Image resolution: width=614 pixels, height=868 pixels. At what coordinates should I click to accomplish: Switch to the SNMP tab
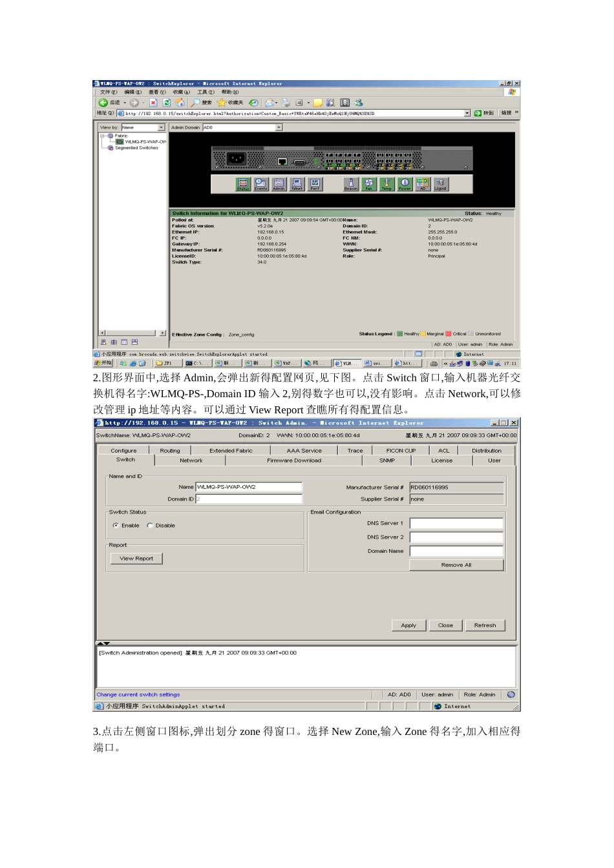click(x=386, y=460)
